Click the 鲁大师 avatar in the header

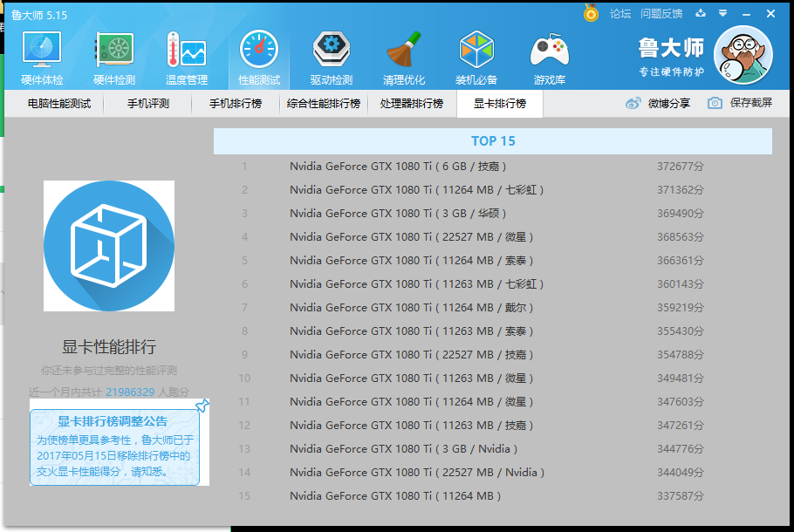pos(743,54)
